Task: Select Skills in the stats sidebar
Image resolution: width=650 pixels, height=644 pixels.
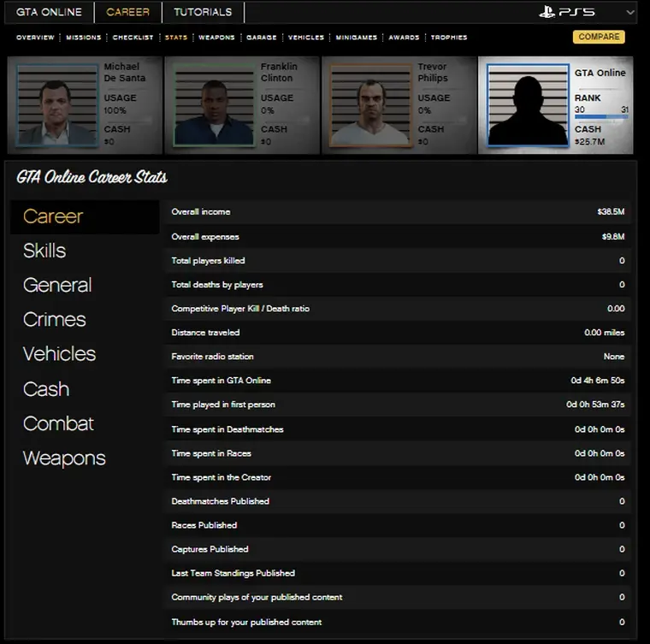Action: (x=44, y=251)
